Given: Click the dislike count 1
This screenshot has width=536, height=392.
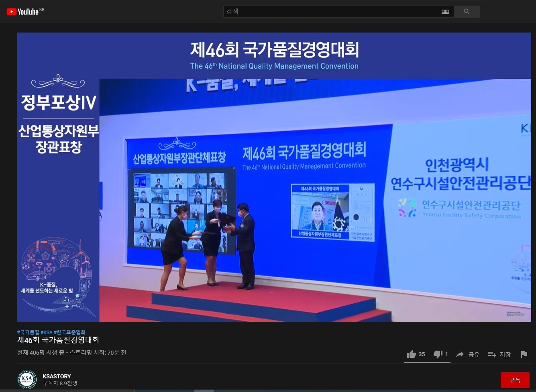Looking at the screenshot, I should 446,354.
